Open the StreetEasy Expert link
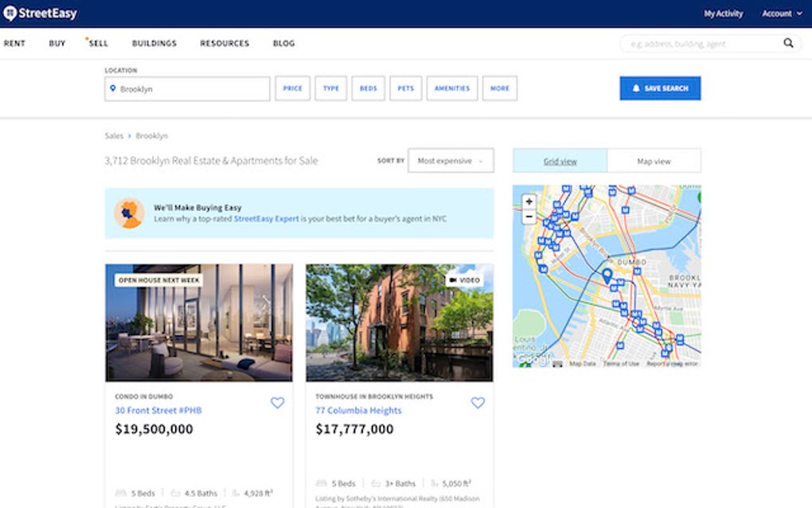812x508 pixels. (266, 218)
